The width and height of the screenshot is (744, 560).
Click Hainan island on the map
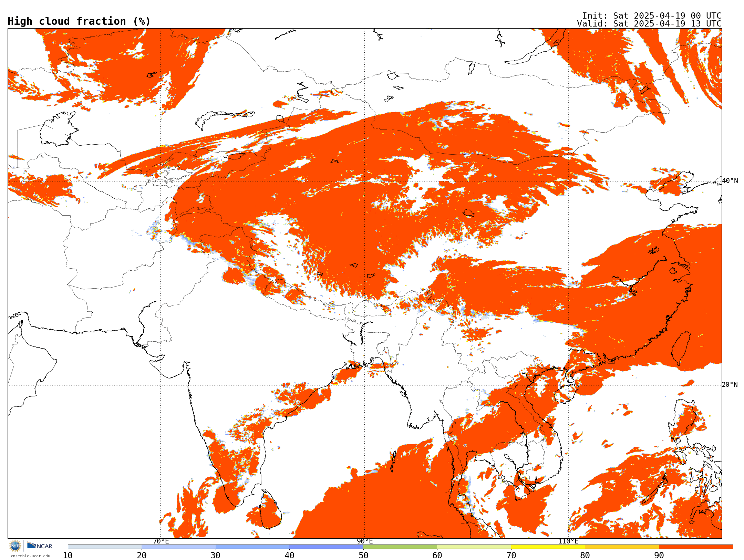[x=567, y=394]
